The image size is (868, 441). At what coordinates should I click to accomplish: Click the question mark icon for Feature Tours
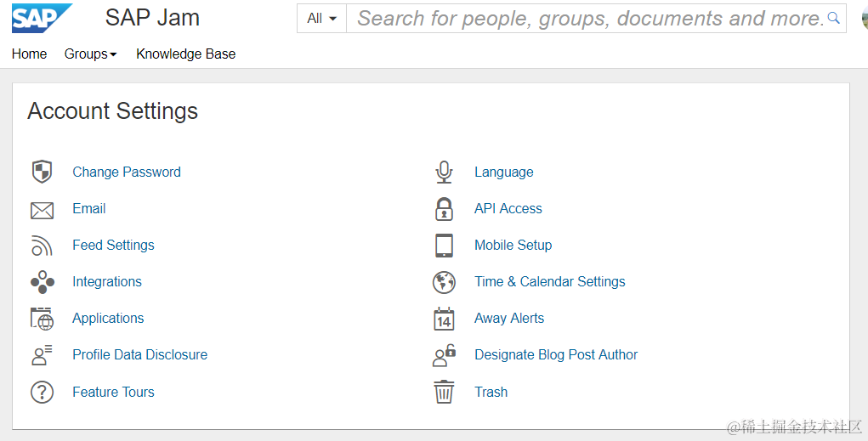click(x=42, y=392)
